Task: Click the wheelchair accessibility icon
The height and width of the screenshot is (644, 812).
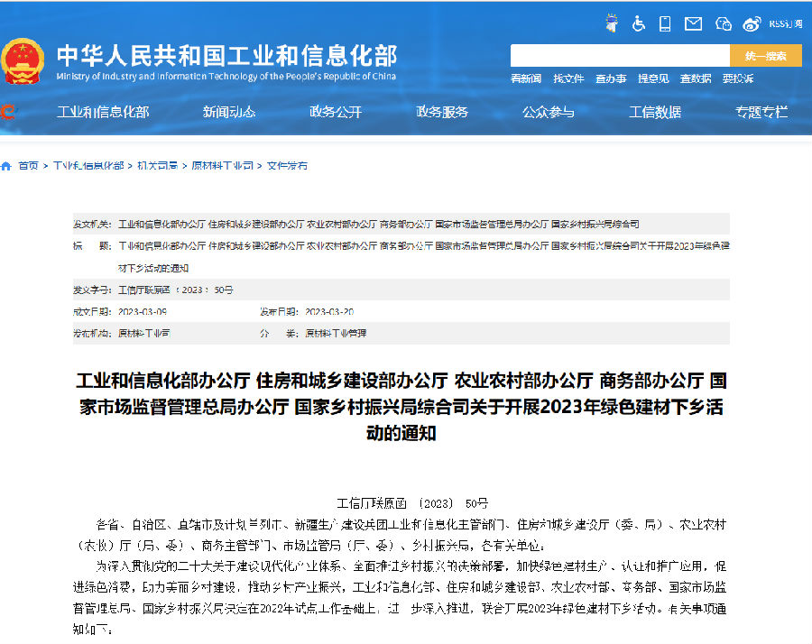Action: (x=639, y=23)
